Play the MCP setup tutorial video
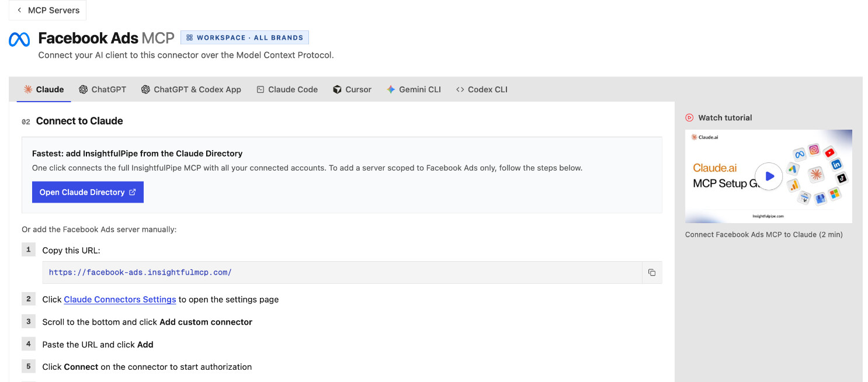The image size is (868, 382). [x=769, y=176]
